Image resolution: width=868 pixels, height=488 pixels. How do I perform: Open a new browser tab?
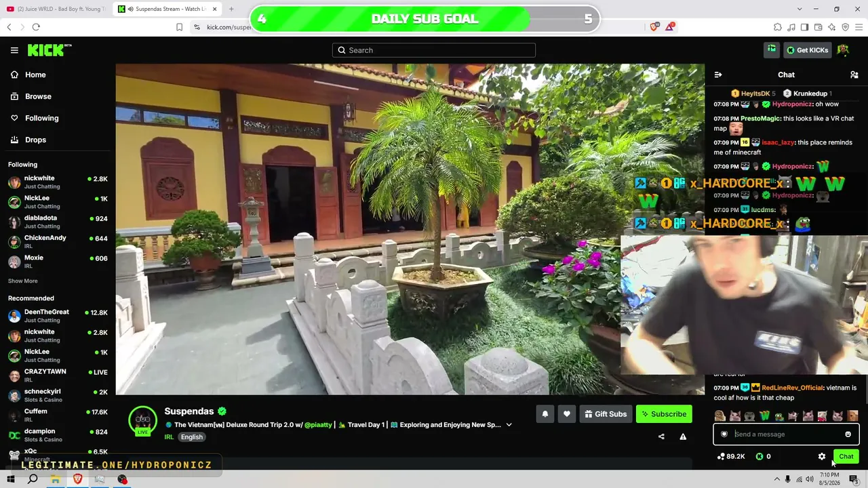(231, 9)
